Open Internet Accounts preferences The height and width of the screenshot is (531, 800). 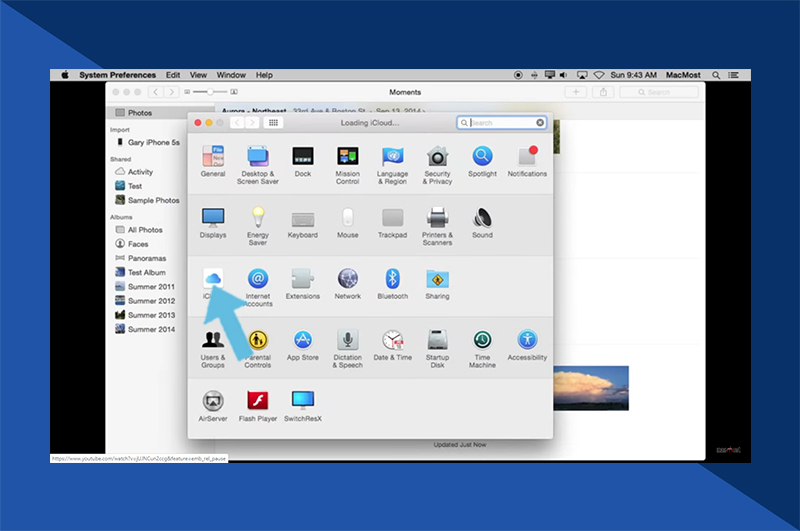pos(258,287)
